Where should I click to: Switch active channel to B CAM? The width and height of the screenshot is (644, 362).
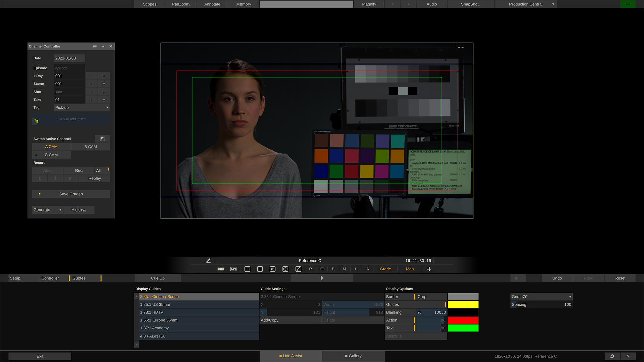[90, 146]
